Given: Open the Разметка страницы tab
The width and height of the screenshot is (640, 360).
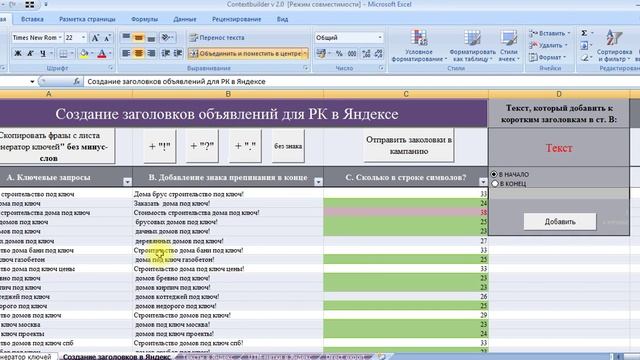Looking at the screenshot, I should (87, 19).
